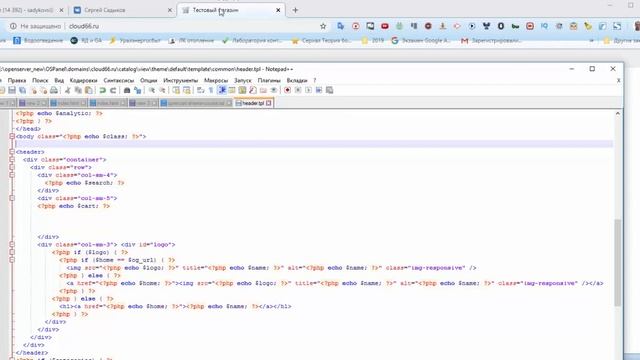The image size is (640, 360).
Task: Open the Правка menu
Action: pyautogui.click(x=17, y=80)
